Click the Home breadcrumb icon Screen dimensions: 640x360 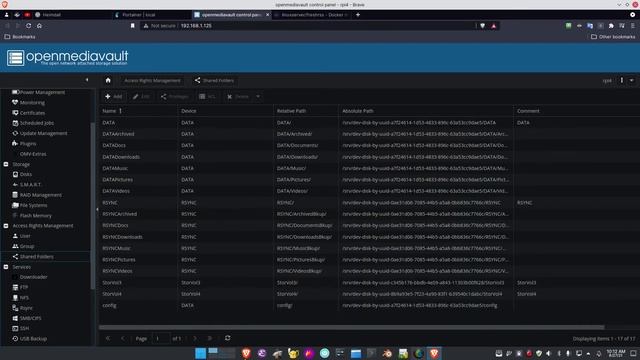[108, 80]
